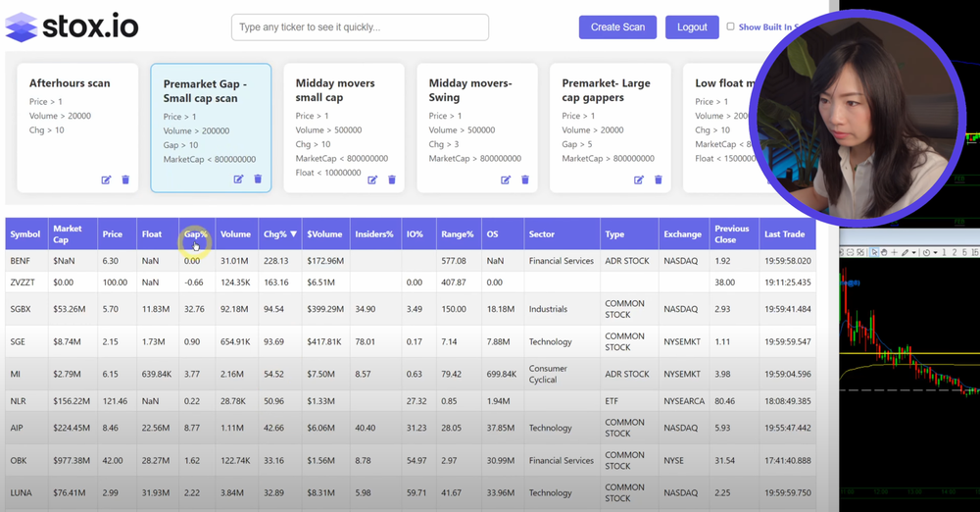Set chart timeframe to 2 minutes
The width and height of the screenshot is (980, 512).
955,252
